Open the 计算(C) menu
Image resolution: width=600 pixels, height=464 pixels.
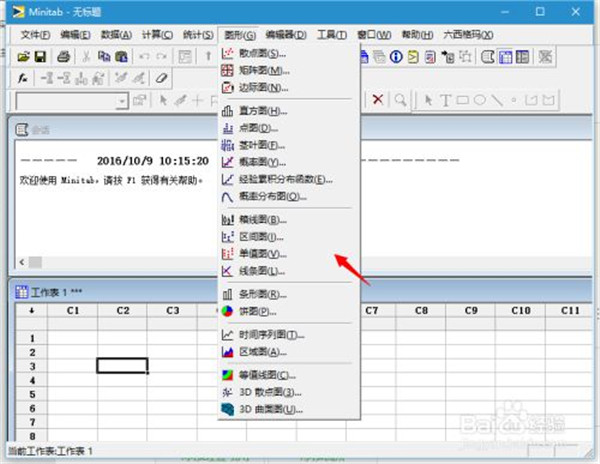click(x=157, y=35)
